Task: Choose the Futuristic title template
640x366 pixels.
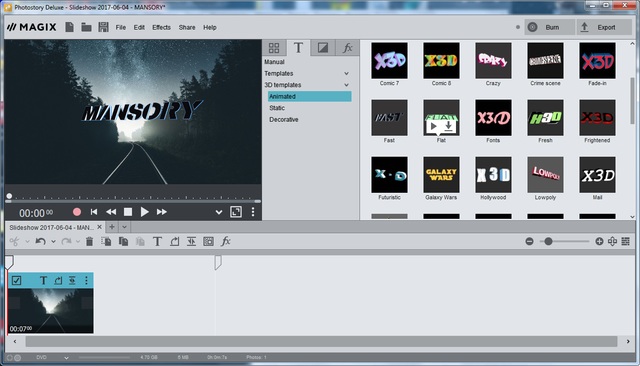Action: click(389, 175)
